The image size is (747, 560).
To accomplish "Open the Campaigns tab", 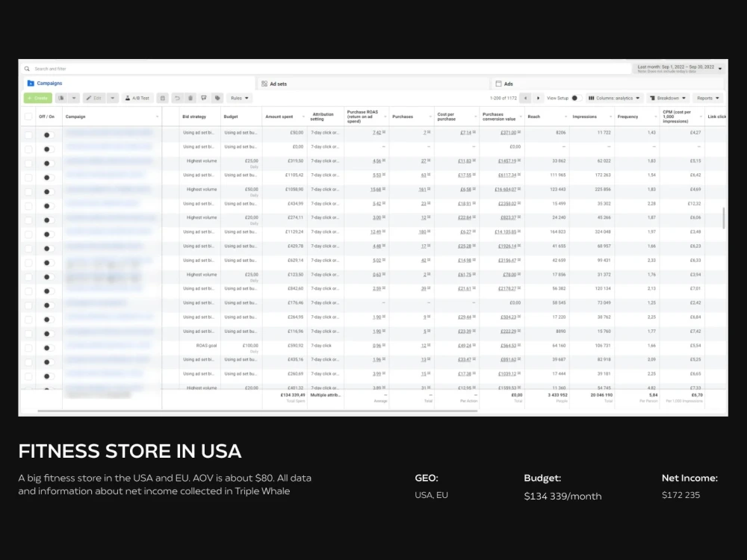I will (x=45, y=84).
